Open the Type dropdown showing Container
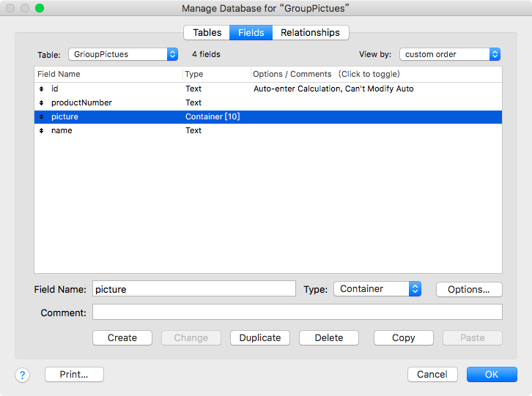 click(x=377, y=289)
